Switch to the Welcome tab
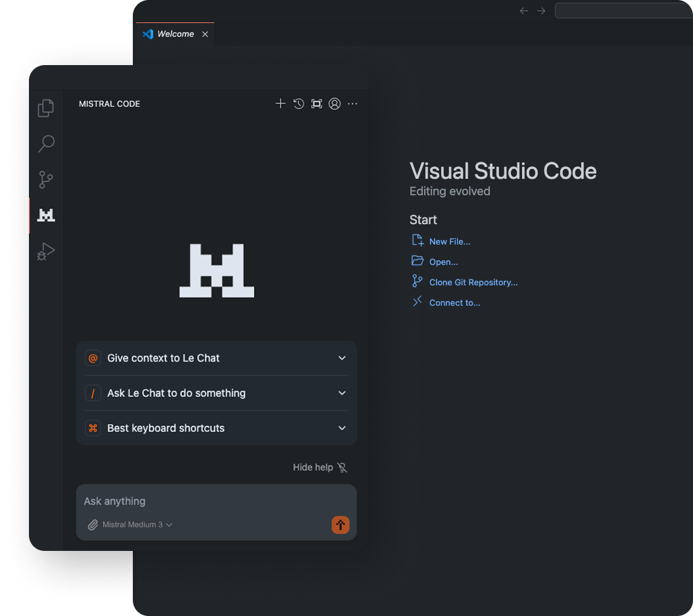The width and height of the screenshot is (693, 616). (175, 34)
